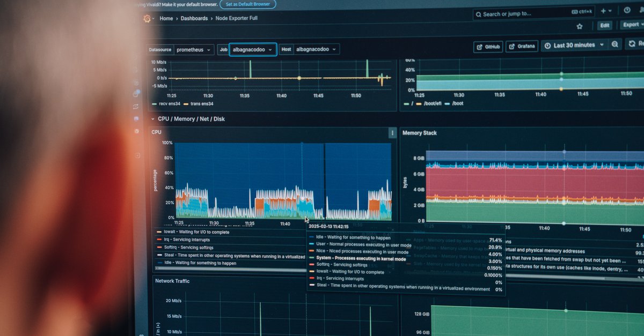Open the GitHub external link

point(488,47)
